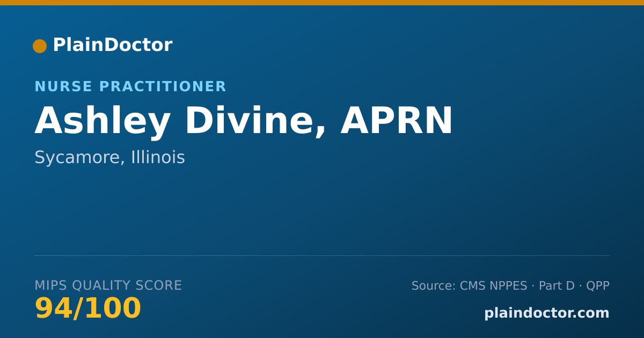Open the plaindoctor.com link
The height and width of the screenshot is (338, 644).
[x=547, y=313]
